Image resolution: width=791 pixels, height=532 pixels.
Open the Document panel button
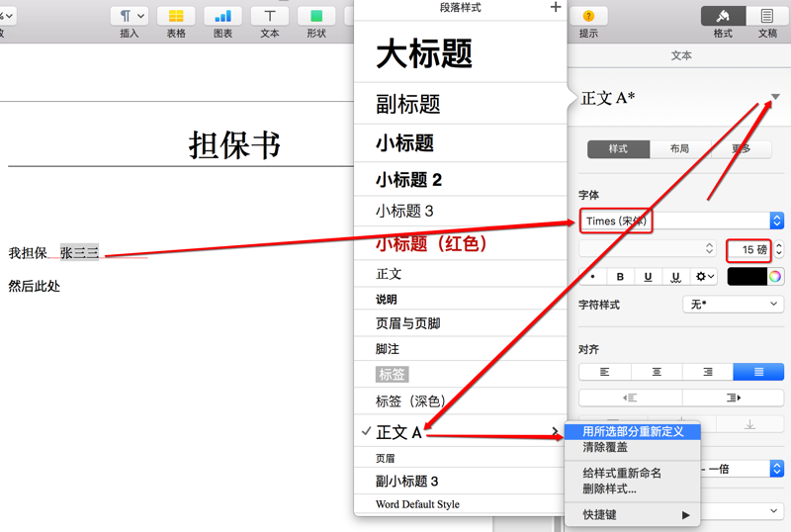point(767,16)
